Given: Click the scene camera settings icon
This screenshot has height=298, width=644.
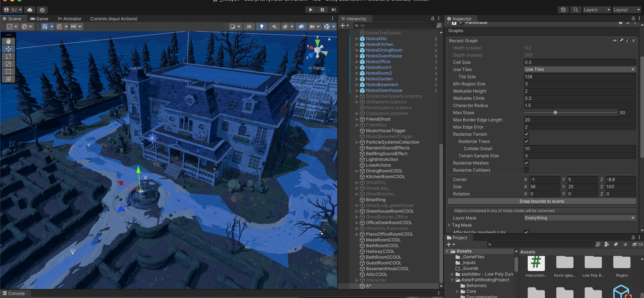Looking at the screenshot, I should (312, 26).
